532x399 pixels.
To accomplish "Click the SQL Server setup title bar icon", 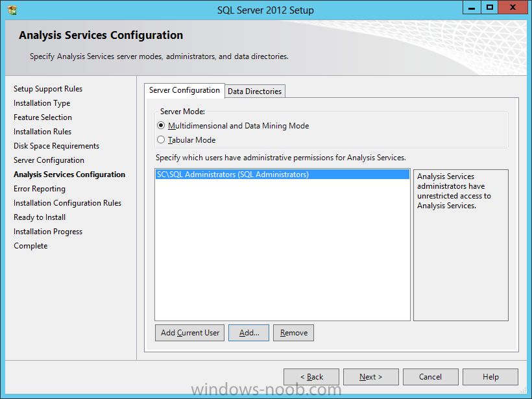I will [x=12, y=10].
